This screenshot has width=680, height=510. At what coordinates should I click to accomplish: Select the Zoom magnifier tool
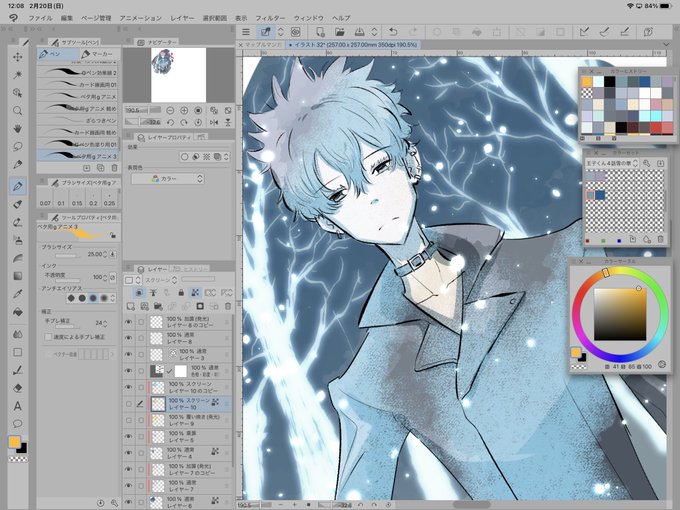pos(18,111)
